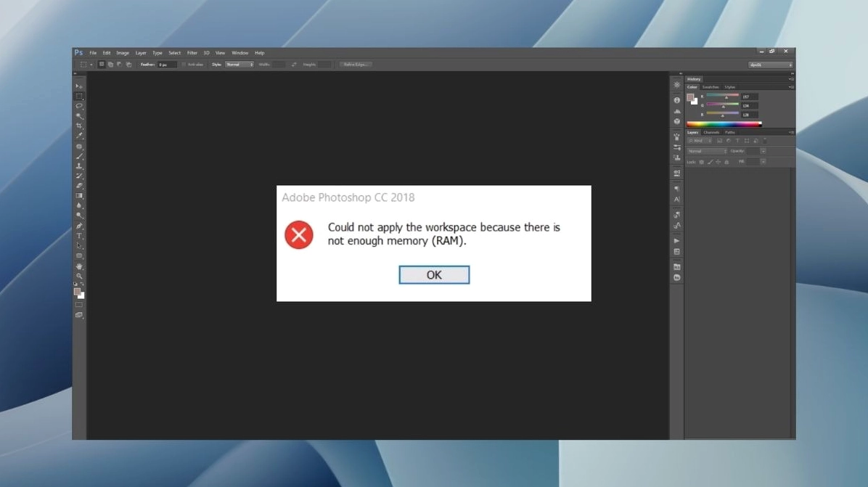Select the Magic Wand tool

pos(79,116)
